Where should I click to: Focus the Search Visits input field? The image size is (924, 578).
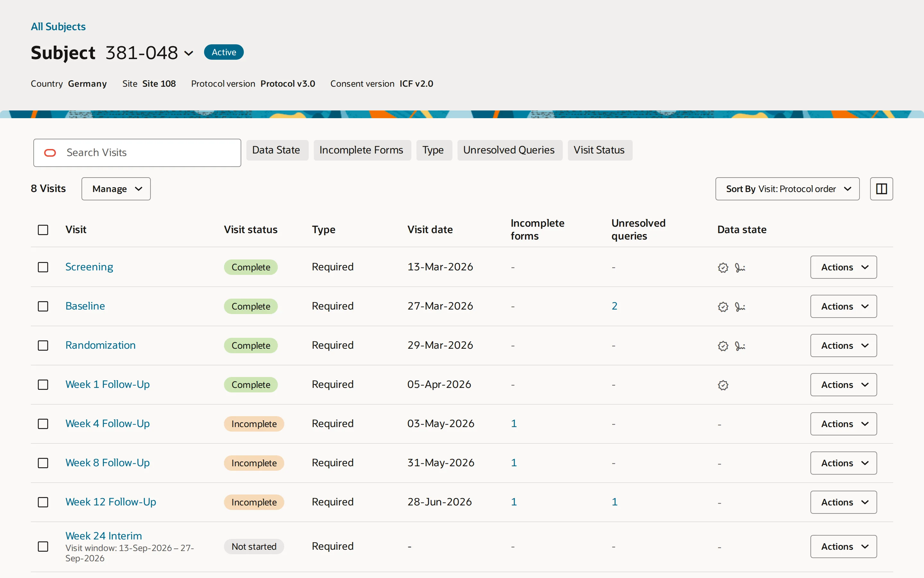[137, 153]
